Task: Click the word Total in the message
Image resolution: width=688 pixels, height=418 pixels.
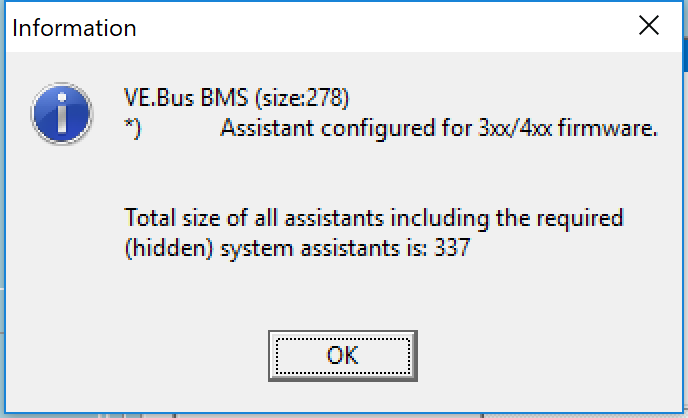Action: click(150, 218)
